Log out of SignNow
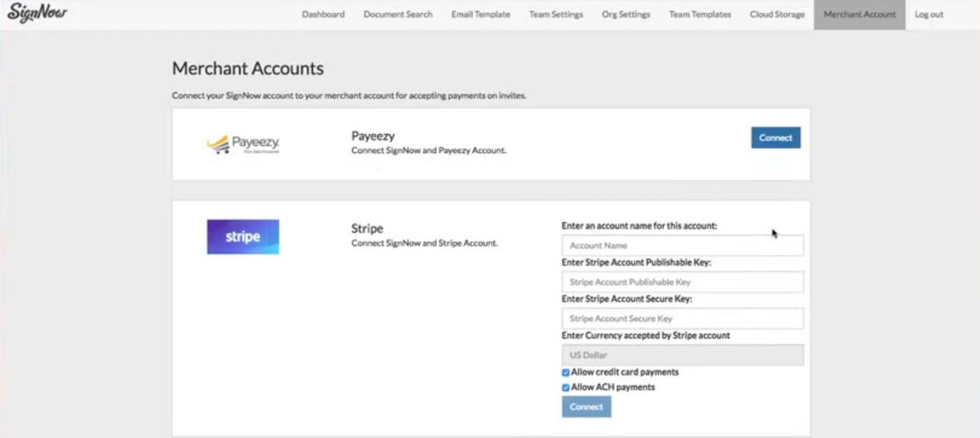Viewport: 980px width, 438px height. [x=929, y=15]
